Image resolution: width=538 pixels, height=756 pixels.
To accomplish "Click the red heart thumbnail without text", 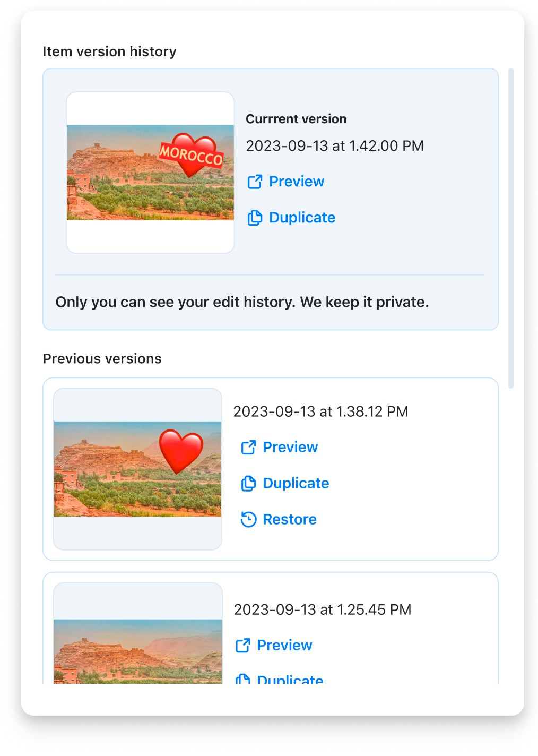I will click(x=137, y=469).
